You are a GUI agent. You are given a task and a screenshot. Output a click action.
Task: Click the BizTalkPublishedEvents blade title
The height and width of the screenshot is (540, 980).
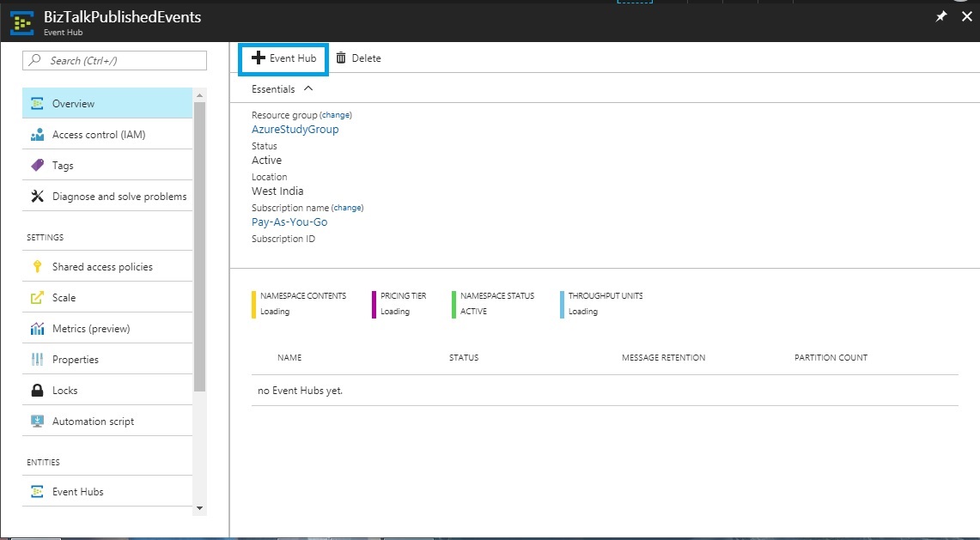pos(123,17)
